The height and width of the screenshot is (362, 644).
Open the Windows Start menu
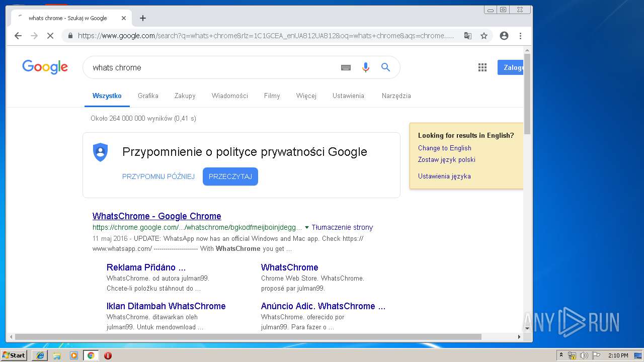pos(14,355)
